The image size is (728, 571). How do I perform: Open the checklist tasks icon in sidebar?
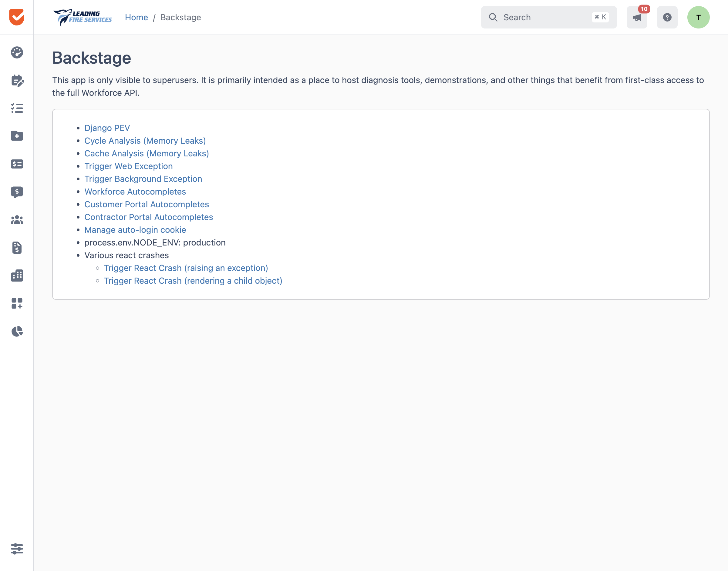17,108
